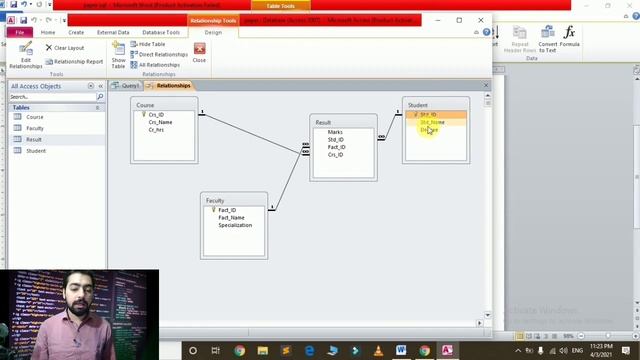The width and height of the screenshot is (640, 360).
Task: Click relationships pane scroll right arrow
Action: point(480,323)
